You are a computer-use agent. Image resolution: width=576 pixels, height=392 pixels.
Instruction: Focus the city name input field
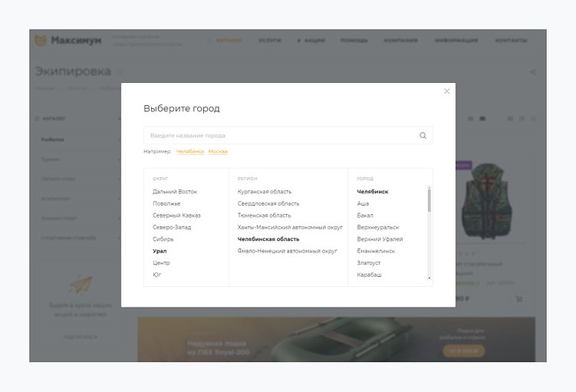point(288,136)
